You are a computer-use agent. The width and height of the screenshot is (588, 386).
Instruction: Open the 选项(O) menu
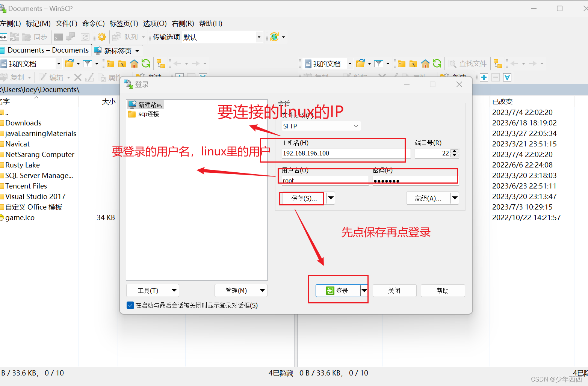pos(155,23)
